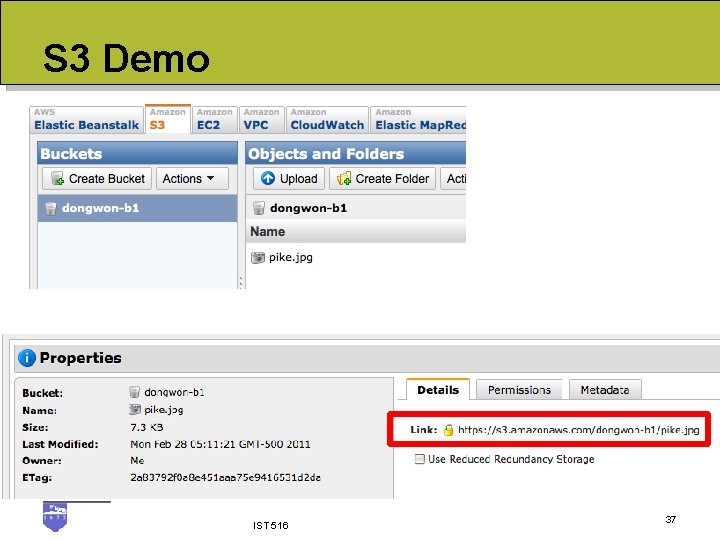
Task: Open the Metadata tab
Action: (605, 390)
